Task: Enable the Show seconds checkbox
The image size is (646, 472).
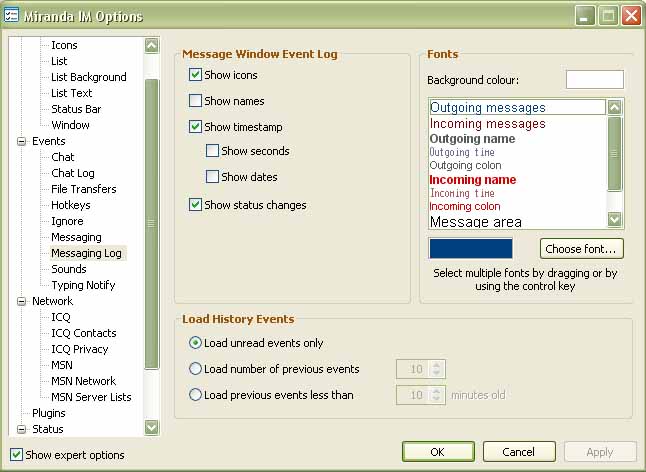Action: pos(212,151)
